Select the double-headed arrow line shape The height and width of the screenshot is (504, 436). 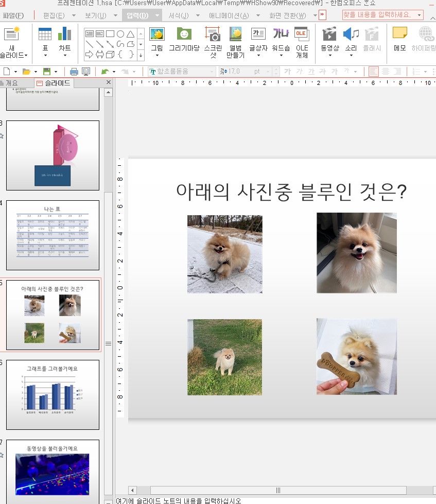[x=110, y=44]
